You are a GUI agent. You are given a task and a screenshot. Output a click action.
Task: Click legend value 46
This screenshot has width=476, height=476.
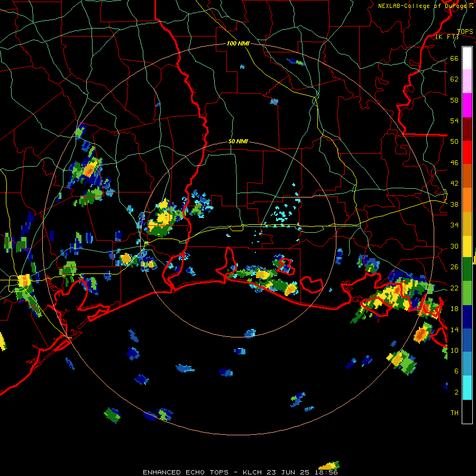[454, 163]
